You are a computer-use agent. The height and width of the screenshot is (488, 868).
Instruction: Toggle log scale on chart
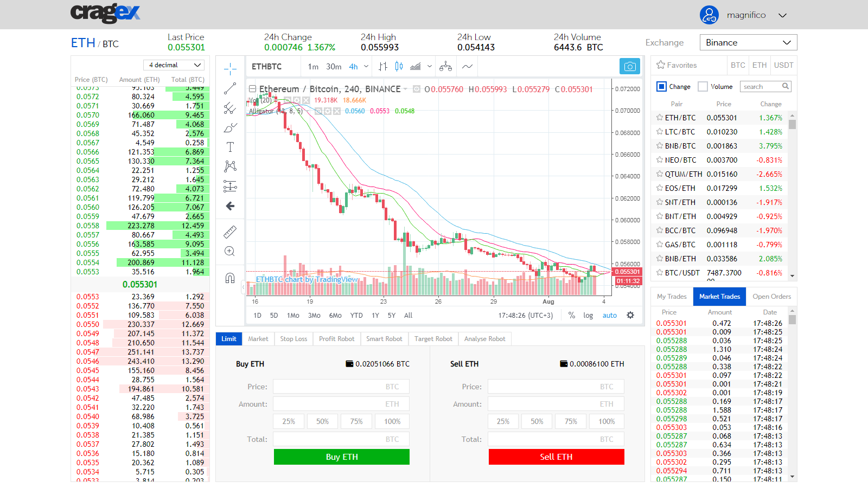(x=588, y=315)
